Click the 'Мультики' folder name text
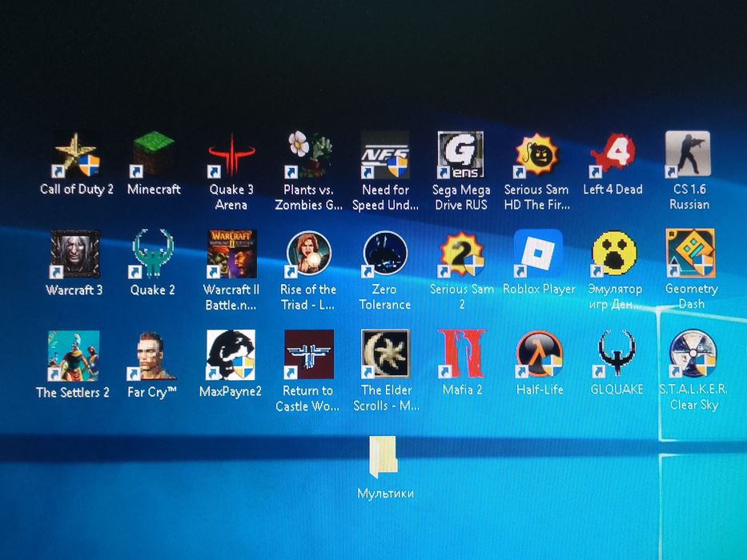The height and width of the screenshot is (560, 747). point(385,494)
